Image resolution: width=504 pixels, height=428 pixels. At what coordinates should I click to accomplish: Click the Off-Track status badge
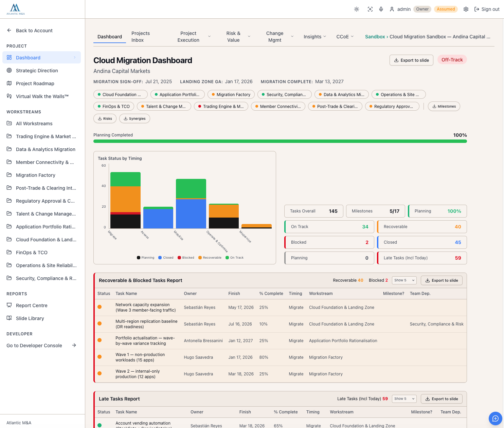[452, 60]
